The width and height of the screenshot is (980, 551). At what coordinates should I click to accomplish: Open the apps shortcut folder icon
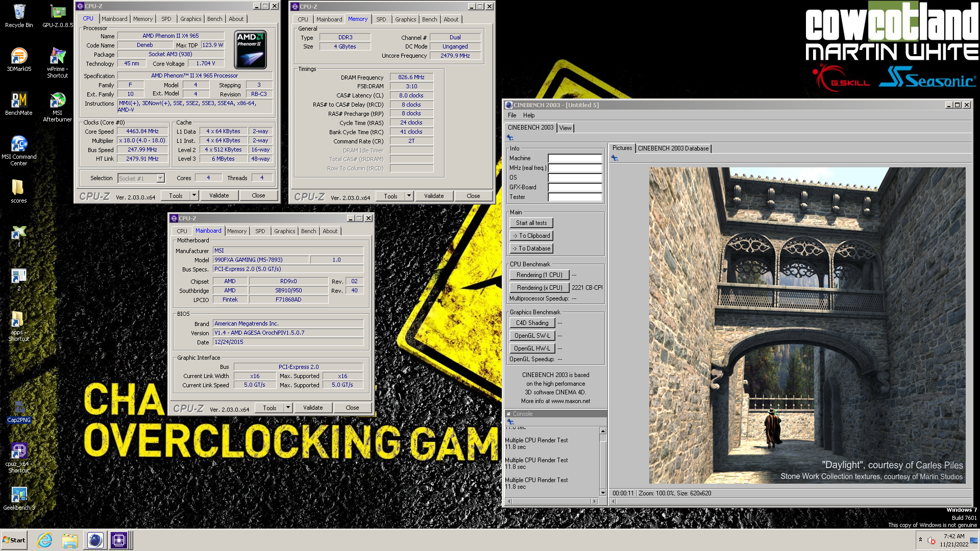[19, 326]
